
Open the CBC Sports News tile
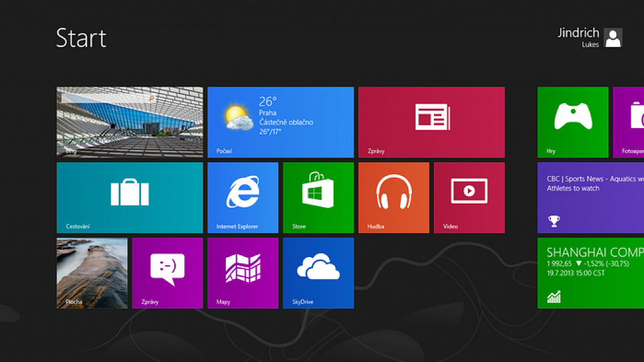(x=591, y=197)
